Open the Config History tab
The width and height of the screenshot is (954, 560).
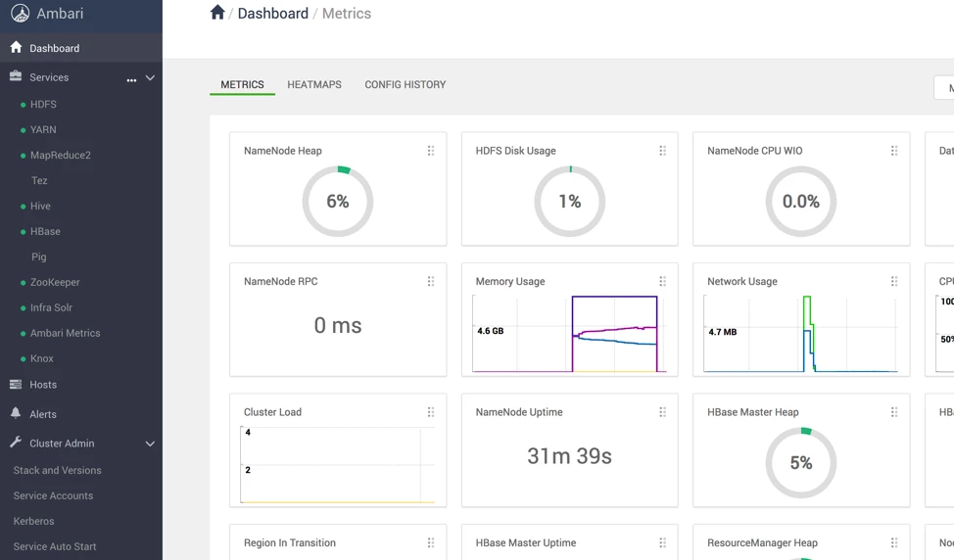click(405, 84)
